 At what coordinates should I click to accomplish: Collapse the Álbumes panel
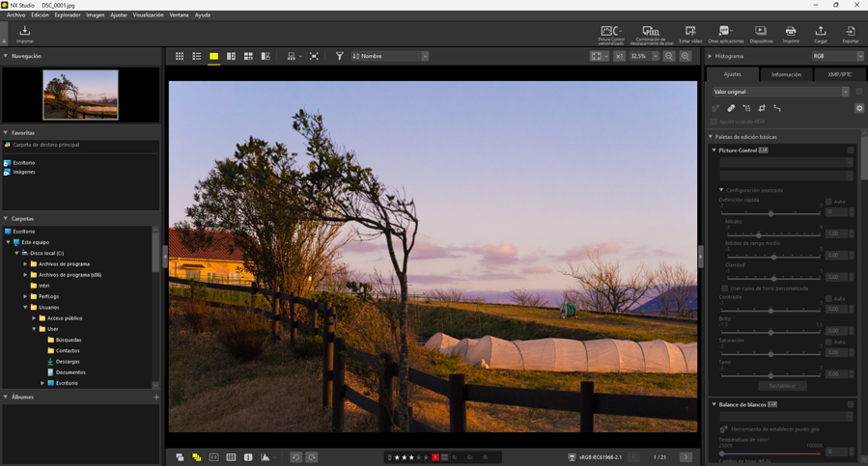click(x=6, y=397)
